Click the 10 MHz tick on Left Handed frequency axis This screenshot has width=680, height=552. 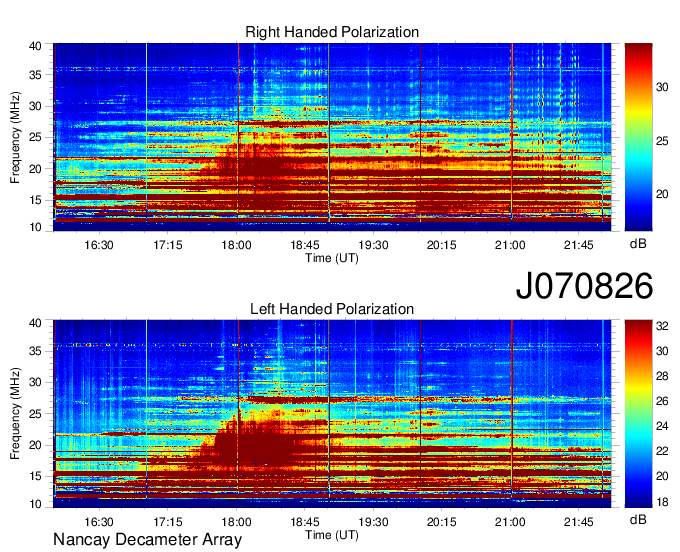pos(36,504)
